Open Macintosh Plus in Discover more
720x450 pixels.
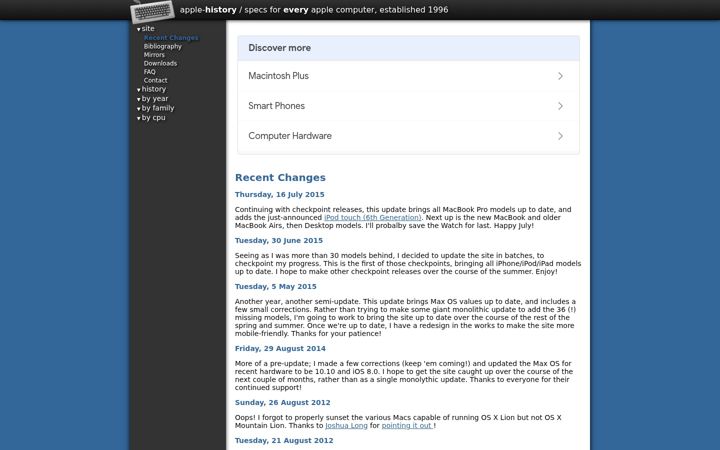(x=408, y=76)
